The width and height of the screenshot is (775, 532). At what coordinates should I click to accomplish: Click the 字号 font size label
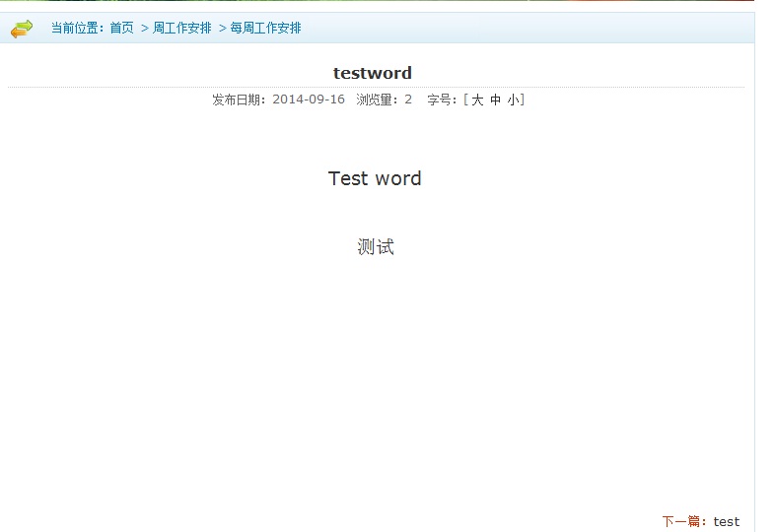442,100
